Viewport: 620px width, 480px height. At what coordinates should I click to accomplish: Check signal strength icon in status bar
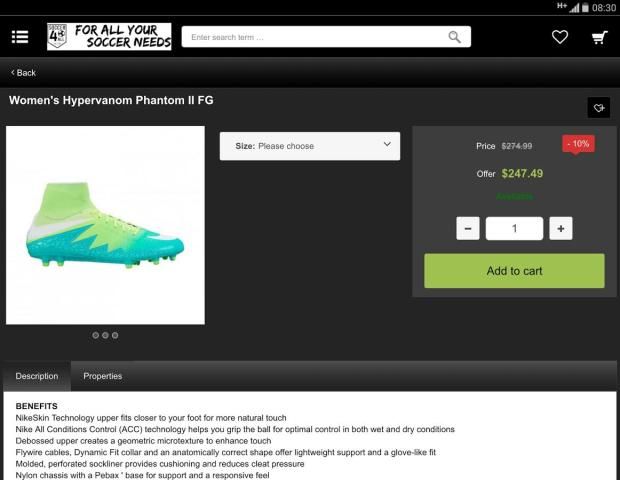[x=574, y=8]
